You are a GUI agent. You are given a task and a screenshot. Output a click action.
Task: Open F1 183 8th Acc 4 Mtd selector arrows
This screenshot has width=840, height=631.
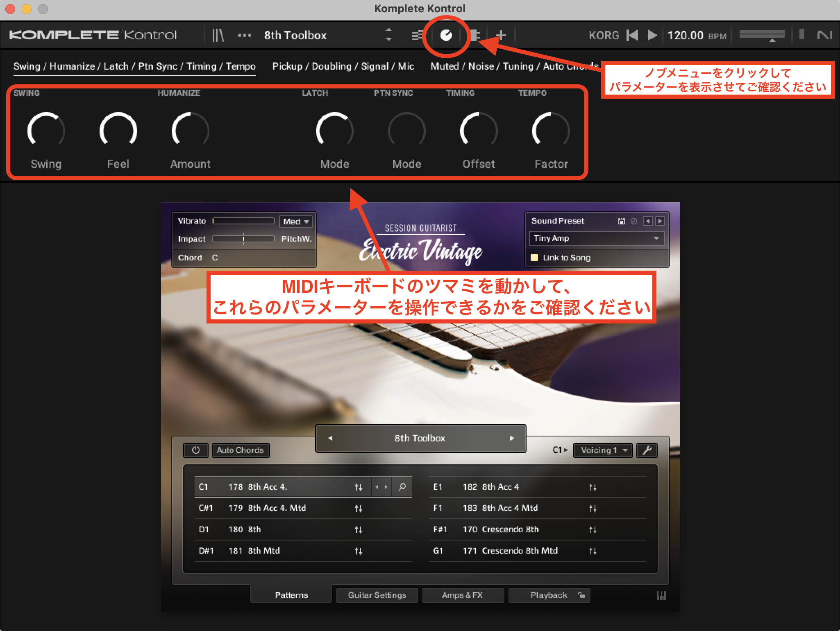point(593,509)
